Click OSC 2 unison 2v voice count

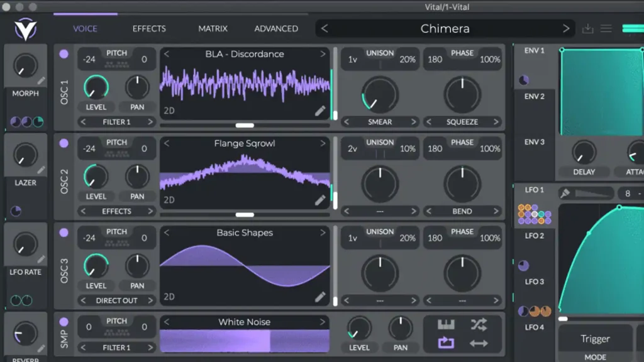click(352, 149)
